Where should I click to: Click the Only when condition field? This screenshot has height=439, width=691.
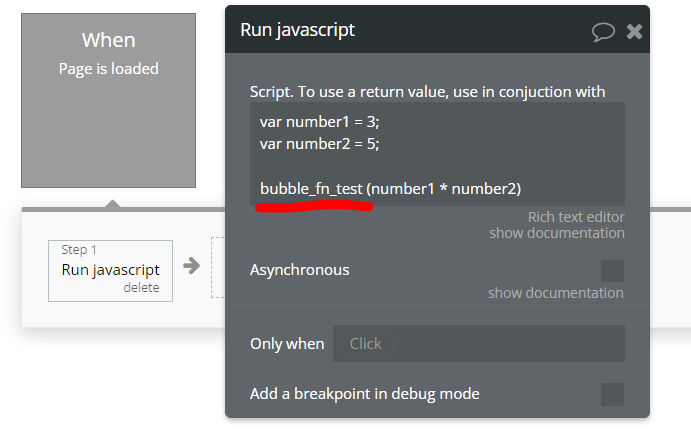(479, 343)
